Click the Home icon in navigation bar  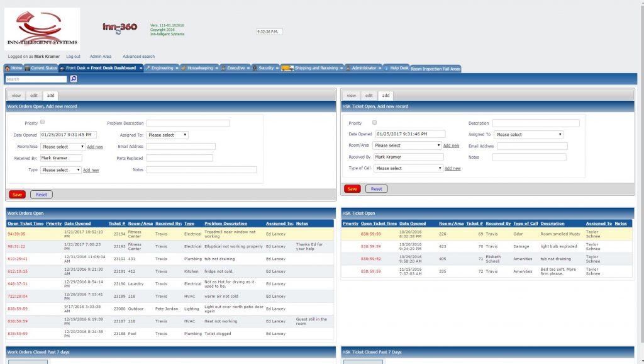coord(8,68)
